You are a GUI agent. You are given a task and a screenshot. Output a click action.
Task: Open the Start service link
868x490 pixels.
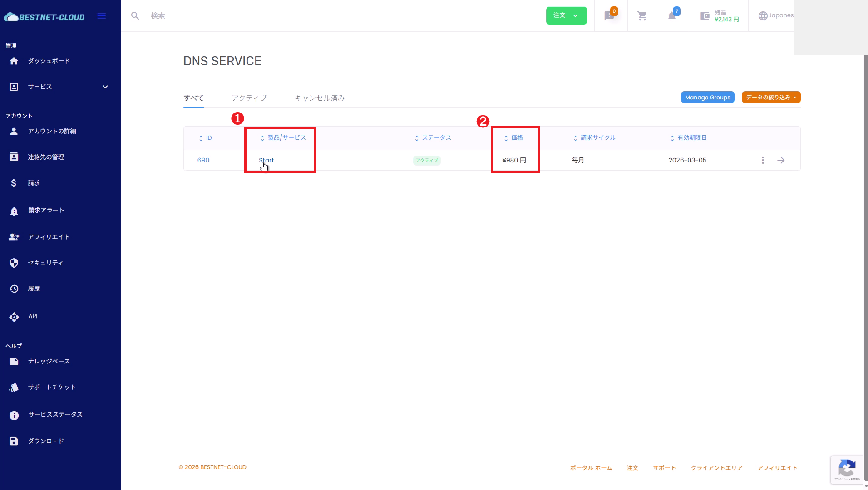(x=266, y=160)
